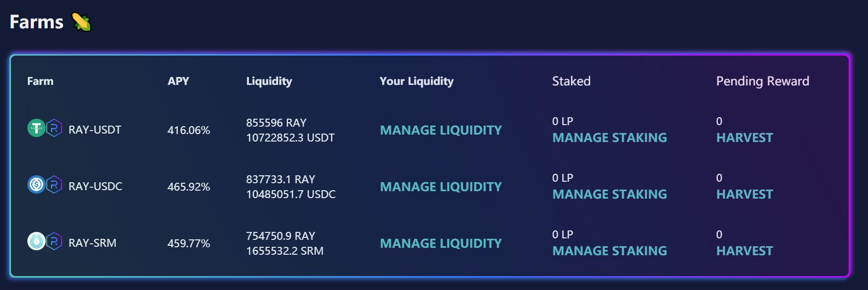Click the APY column header
Viewport: 868px width, 290px height.
[178, 81]
